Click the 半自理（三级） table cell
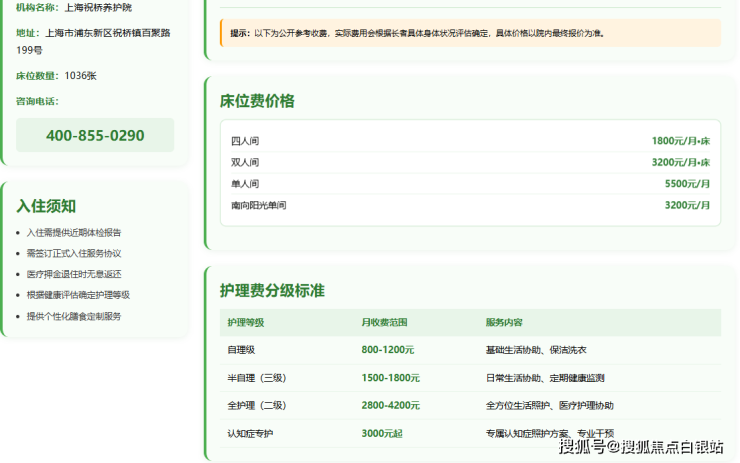The image size is (740, 463). (x=257, y=378)
